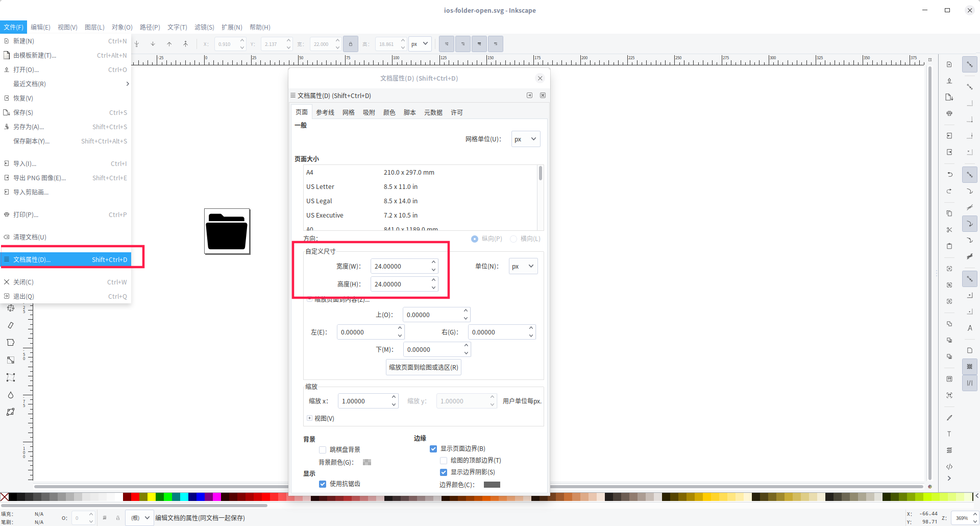
Task: Select the landscape 横向(L) orientation
Action: click(x=525, y=238)
